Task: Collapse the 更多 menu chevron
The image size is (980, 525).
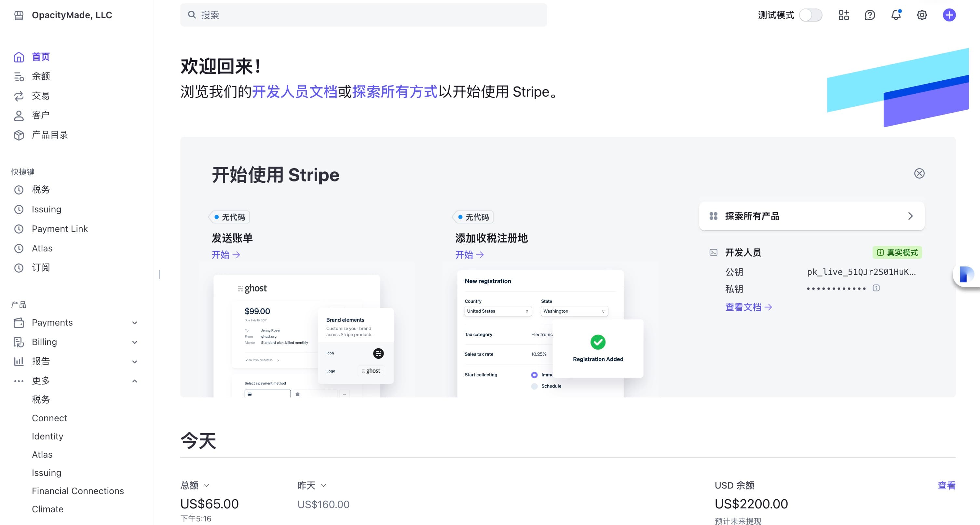Action: click(134, 381)
